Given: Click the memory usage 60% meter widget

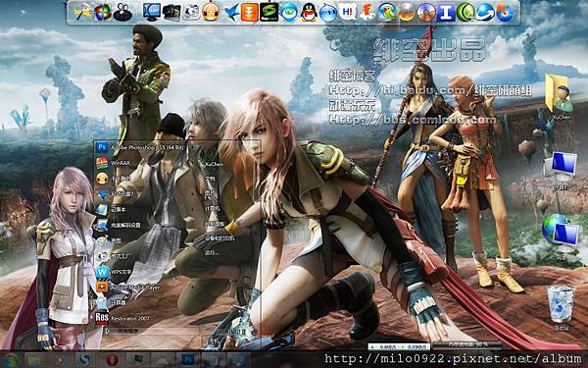Looking at the screenshot, I should pyautogui.click(x=466, y=344).
